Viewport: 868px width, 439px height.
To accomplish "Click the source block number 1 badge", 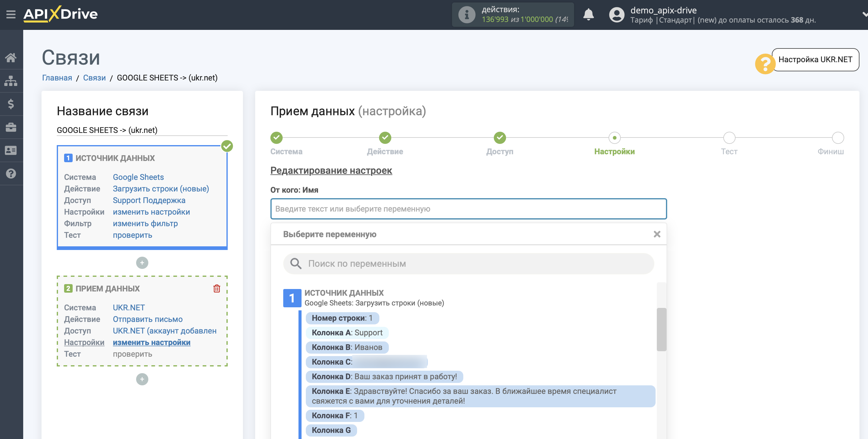I will point(68,158).
